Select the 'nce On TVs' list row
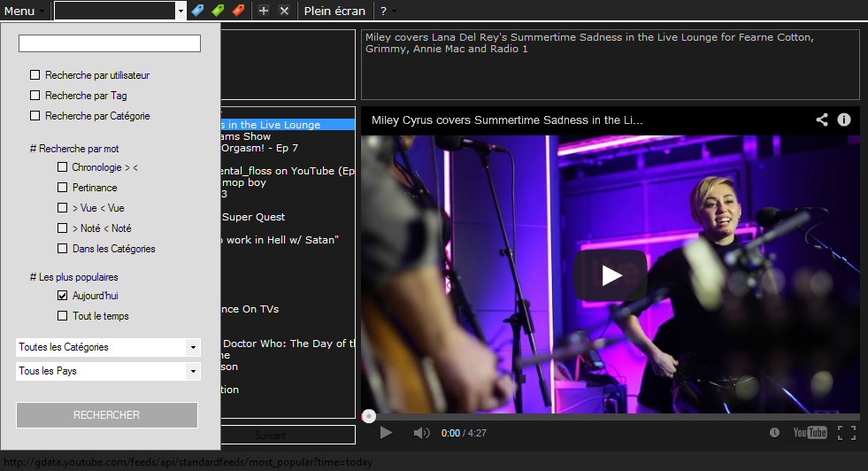The height and width of the screenshot is (471, 868). point(288,309)
